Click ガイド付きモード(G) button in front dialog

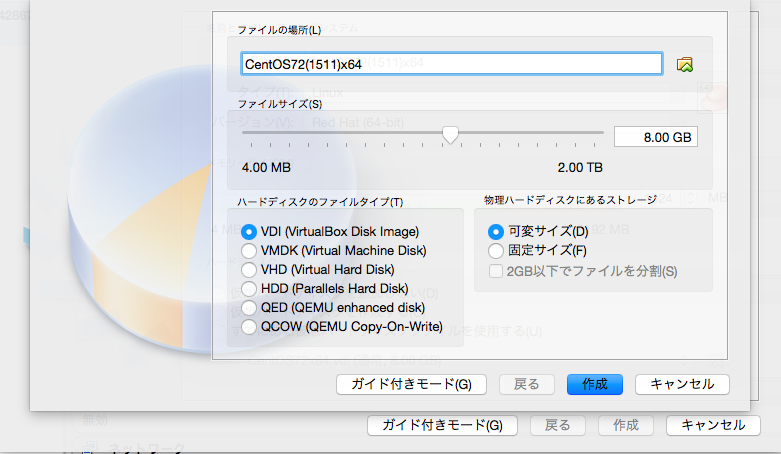(x=411, y=384)
